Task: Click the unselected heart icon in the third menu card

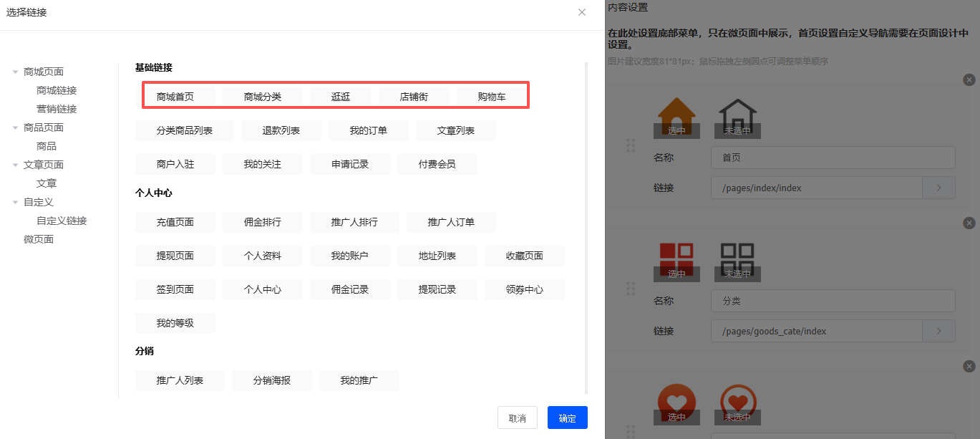Action: pyautogui.click(x=737, y=402)
